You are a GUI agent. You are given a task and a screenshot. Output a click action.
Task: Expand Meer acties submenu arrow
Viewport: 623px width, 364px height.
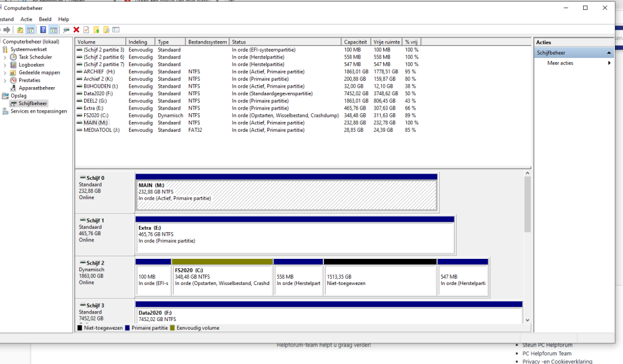pyautogui.click(x=609, y=63)
